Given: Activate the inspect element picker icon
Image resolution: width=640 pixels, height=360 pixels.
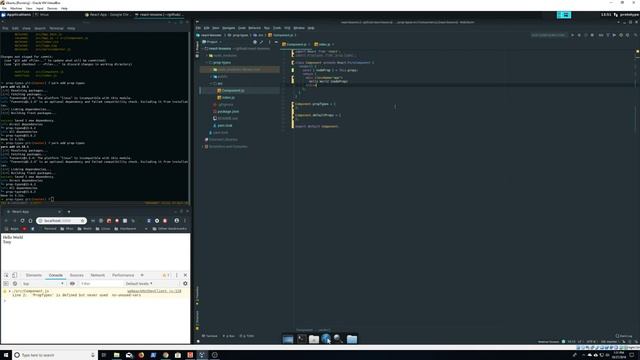Looking at the screenshot, I should coord(7,276).
